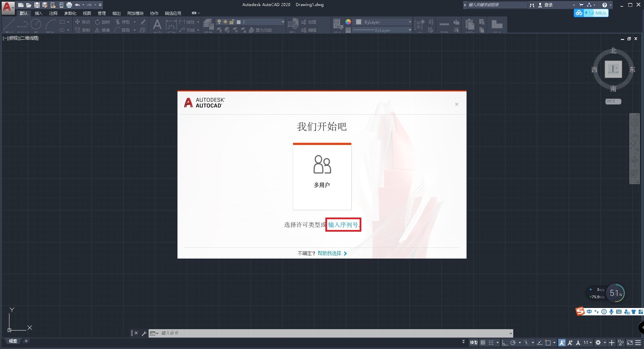Click the Paste clipboard icon

470,25
